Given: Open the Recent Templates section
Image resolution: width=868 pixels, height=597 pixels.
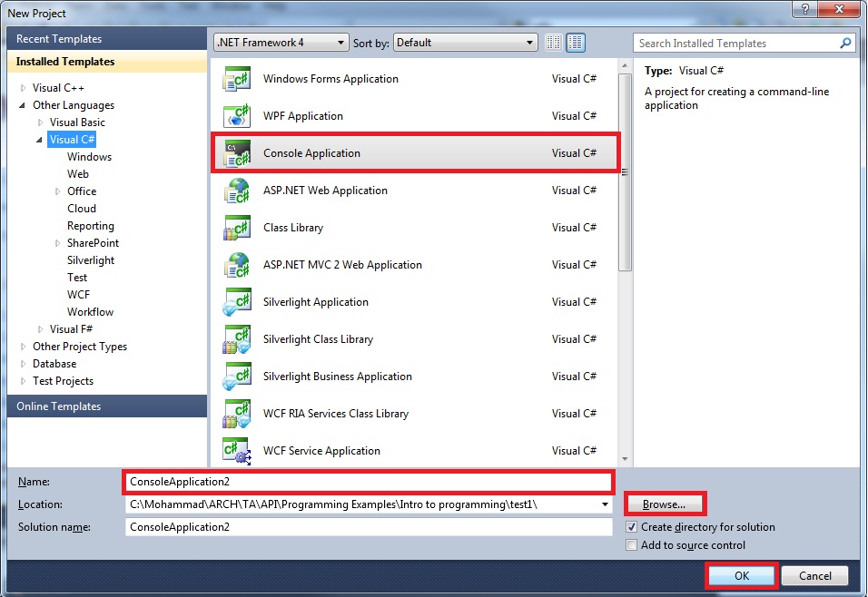Looking at the screenshot, I should click(107, 39).
